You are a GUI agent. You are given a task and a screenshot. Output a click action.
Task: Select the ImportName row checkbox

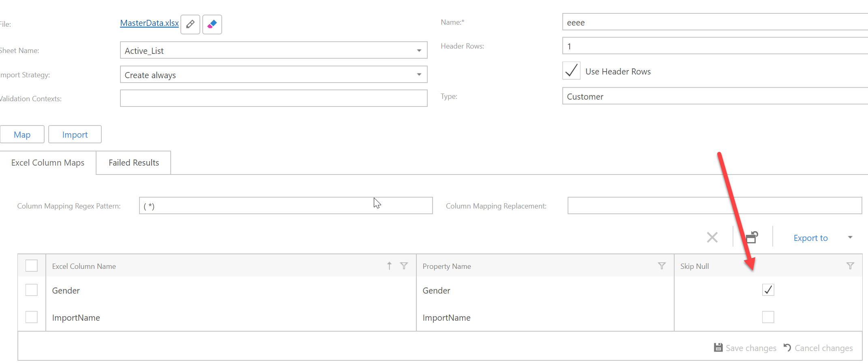point(31,317)
